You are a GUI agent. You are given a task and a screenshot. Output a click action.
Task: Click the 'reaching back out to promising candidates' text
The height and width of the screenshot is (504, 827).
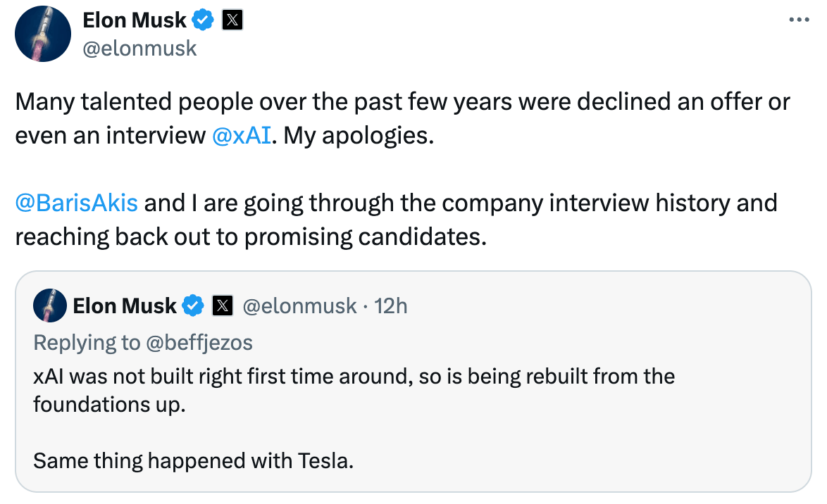pyautogui.click(x=250, y=237)
